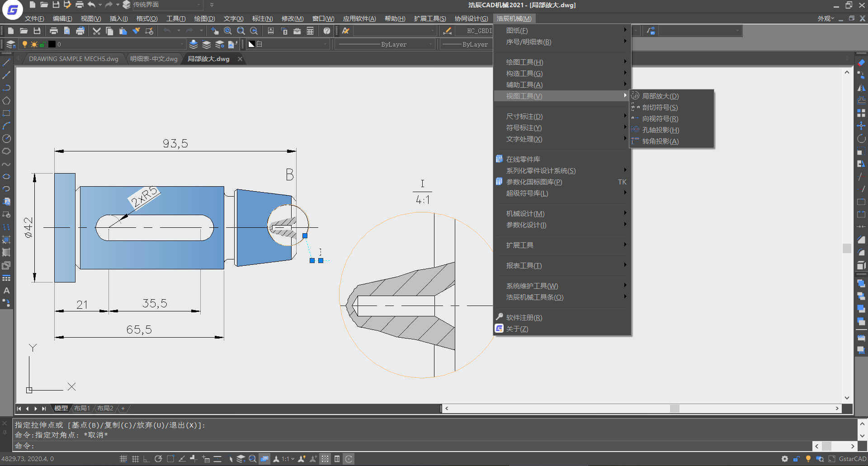Select the Text tool in left toolbar

tap(6, 291)
